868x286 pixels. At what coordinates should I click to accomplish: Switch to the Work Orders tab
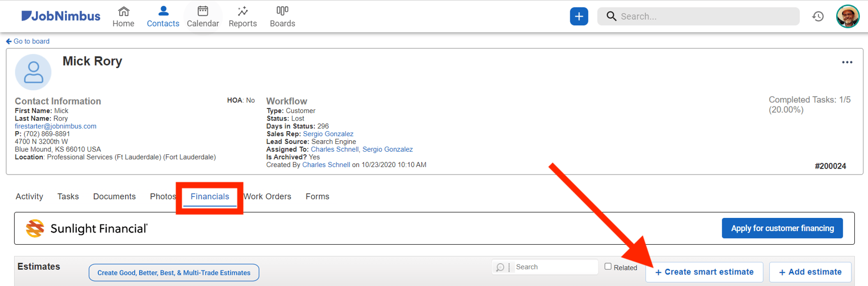(x=267, y=197)
